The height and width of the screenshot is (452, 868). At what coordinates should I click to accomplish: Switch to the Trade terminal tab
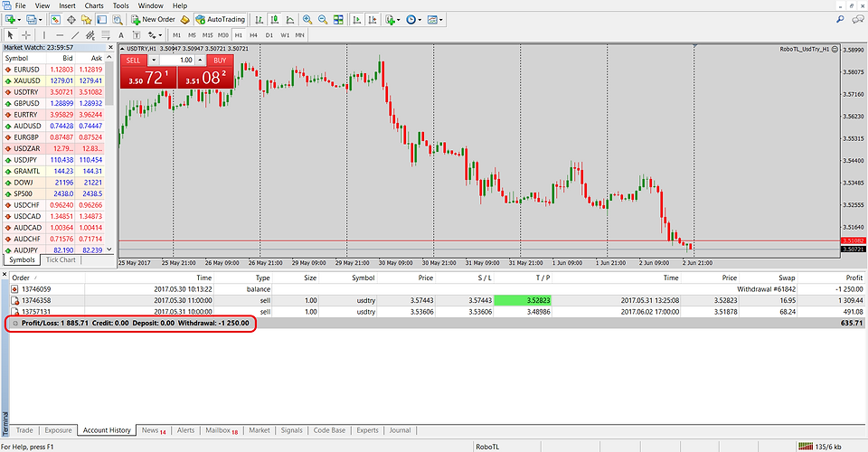click(x=24, y=430)
